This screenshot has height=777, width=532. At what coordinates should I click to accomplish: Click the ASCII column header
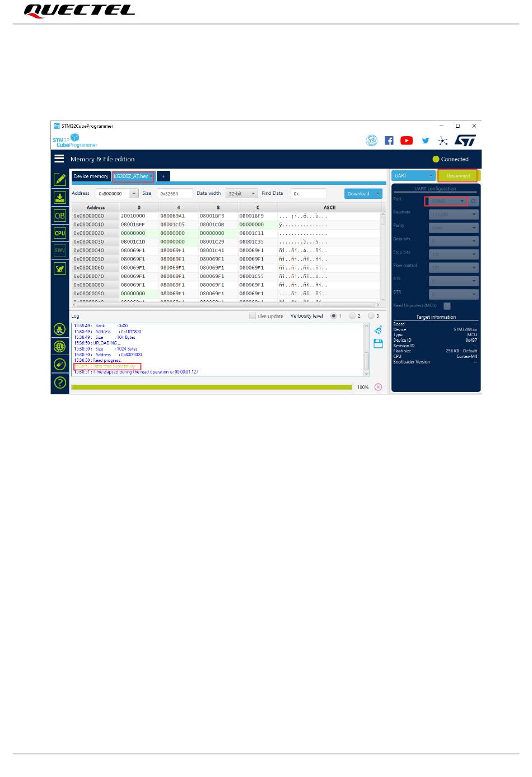coord(329,207)
